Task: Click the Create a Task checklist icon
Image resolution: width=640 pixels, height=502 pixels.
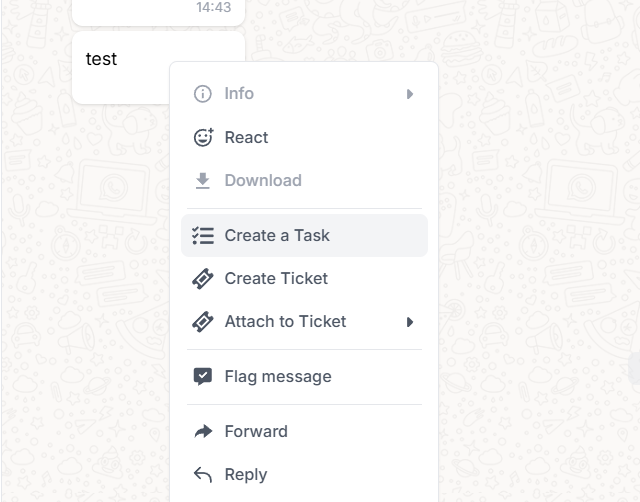Action: click(x=203, y=235)
